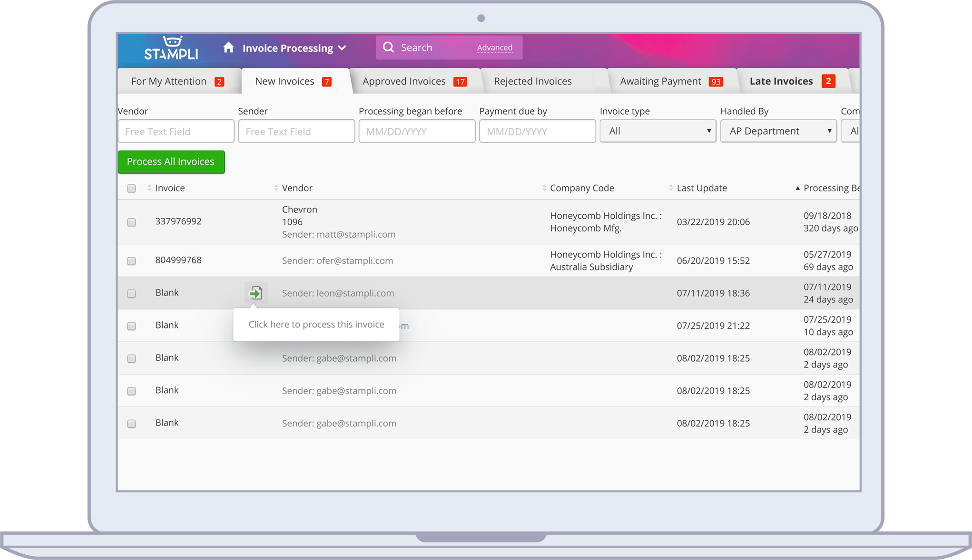The width and height of the screenshot is (972, 560).
Task: Click the home icon in header
Action: pos(229,48)
